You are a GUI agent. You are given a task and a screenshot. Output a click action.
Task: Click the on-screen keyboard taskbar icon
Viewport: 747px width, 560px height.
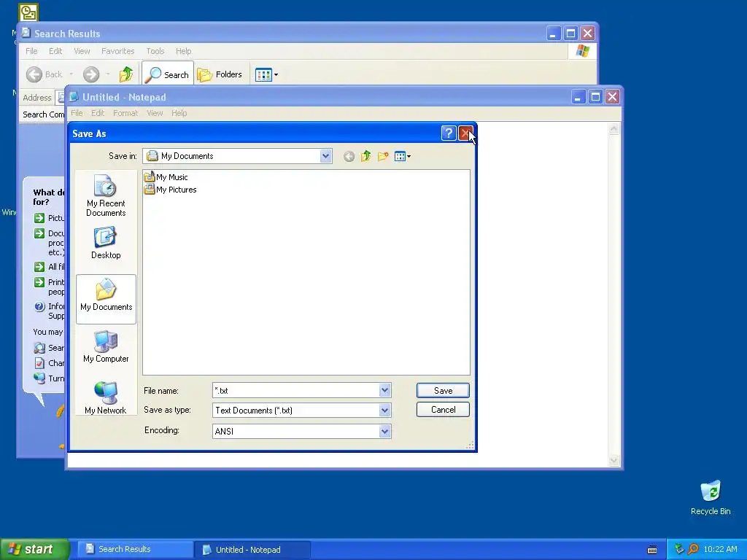pos(652,550)
